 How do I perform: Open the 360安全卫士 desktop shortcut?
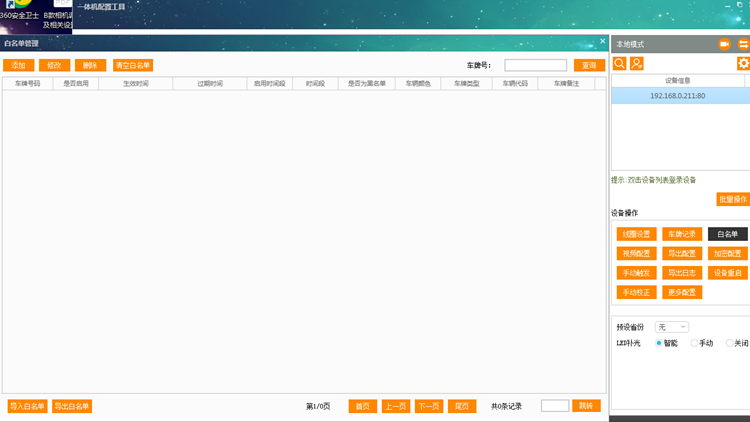tap(19, 11)
